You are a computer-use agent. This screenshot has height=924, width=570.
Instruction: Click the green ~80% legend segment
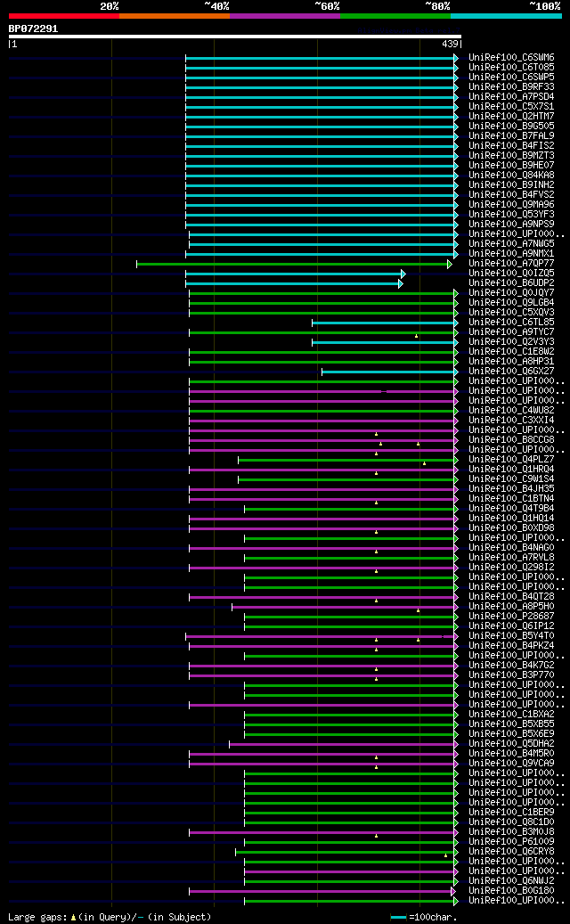coord(395,16)
